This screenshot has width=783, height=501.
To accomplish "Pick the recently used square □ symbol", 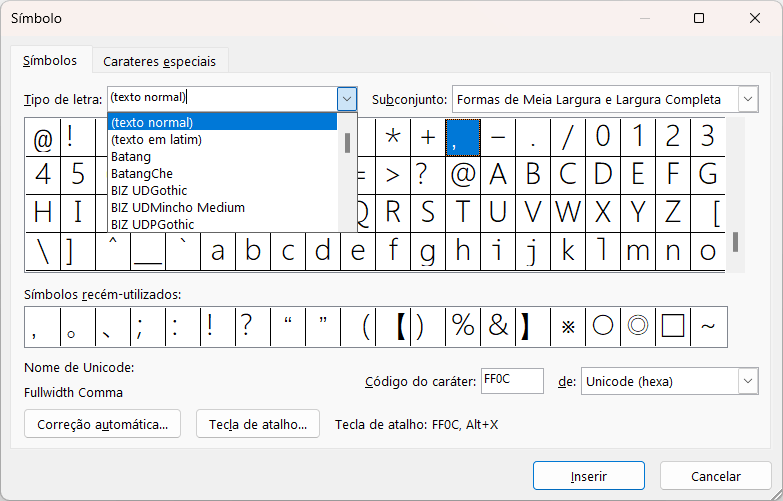I will 673,327.
